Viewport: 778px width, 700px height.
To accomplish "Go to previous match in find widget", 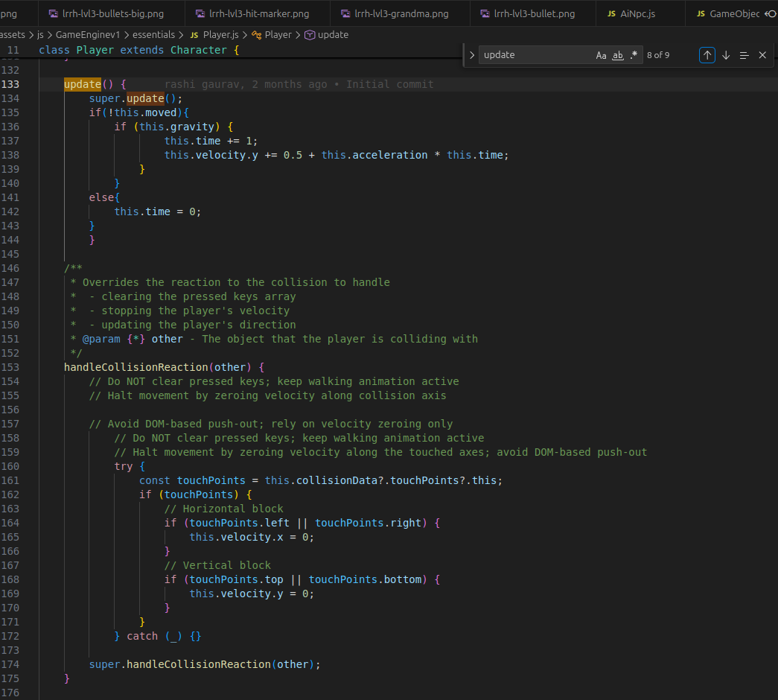I will click(x=707, y=55).
